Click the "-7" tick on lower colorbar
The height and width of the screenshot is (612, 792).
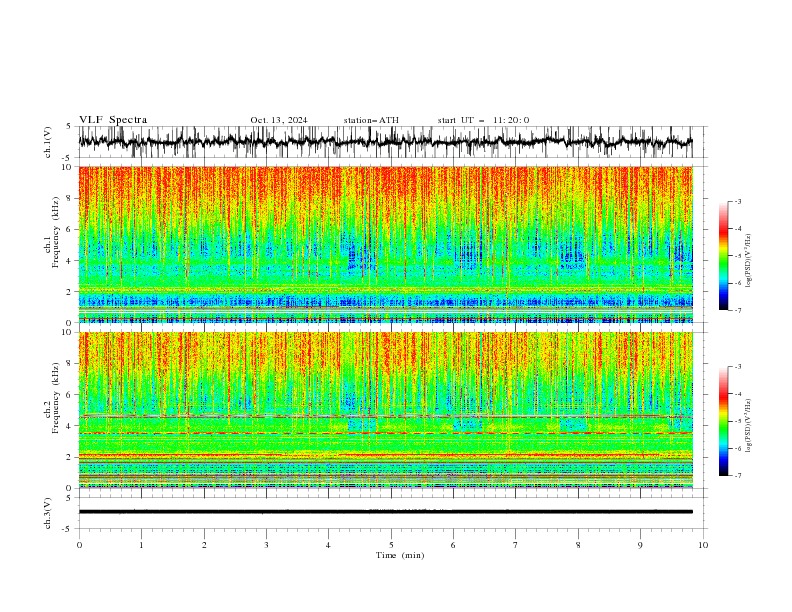click(x=737, y=475)
